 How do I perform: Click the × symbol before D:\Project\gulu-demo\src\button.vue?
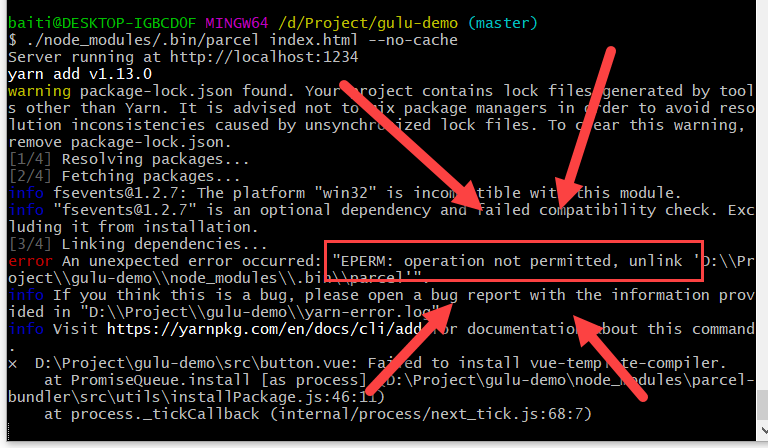tap(13, 363)
